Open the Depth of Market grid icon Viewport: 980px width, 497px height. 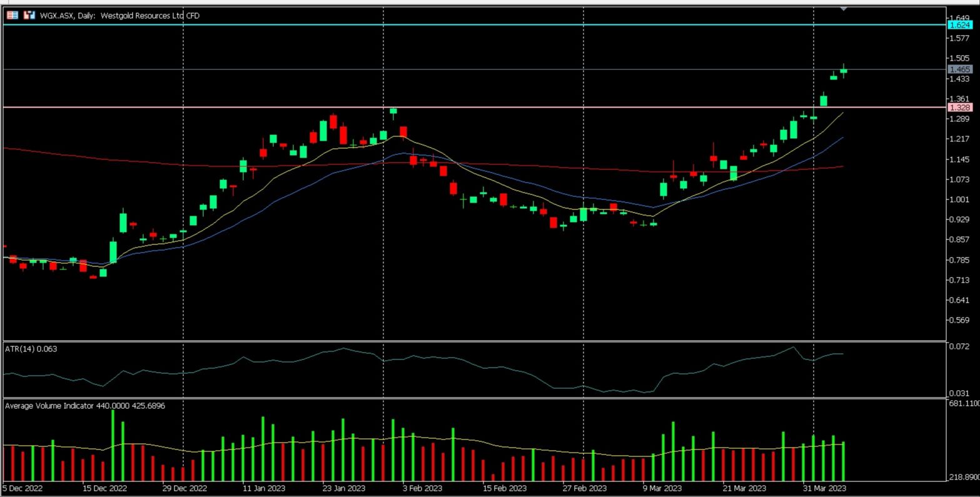[13, 16]
